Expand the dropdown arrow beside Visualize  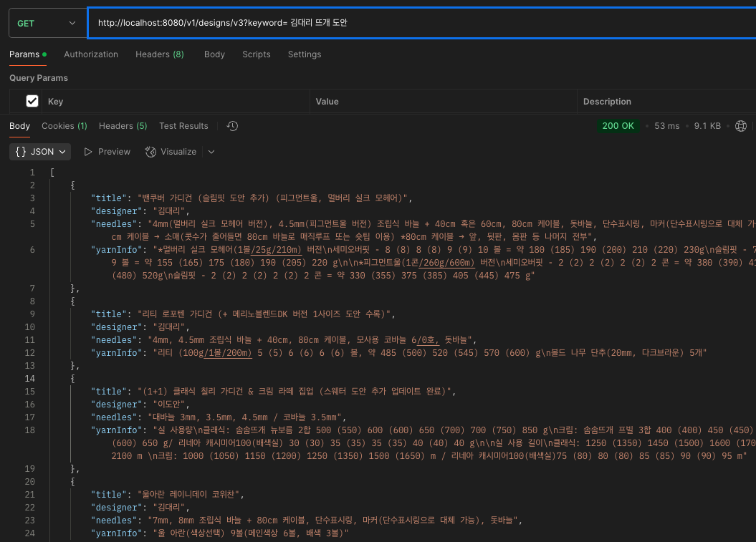[x=211, y=152]
